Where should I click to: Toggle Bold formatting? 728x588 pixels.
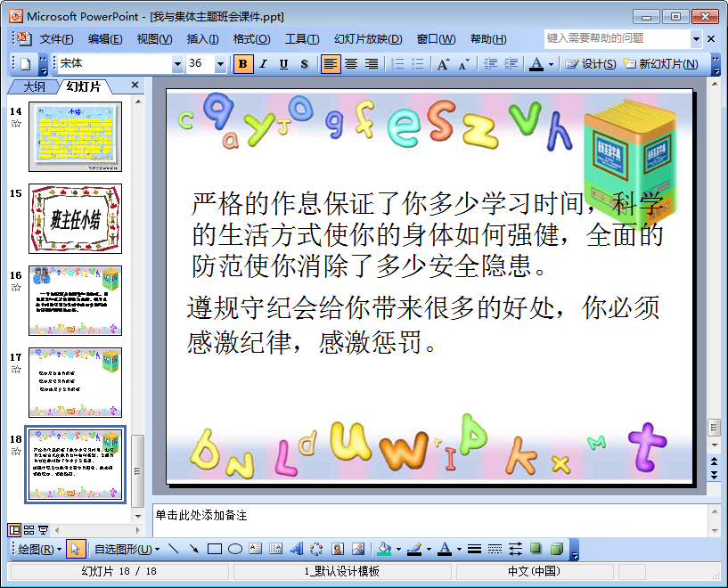(x=242, y=64)
